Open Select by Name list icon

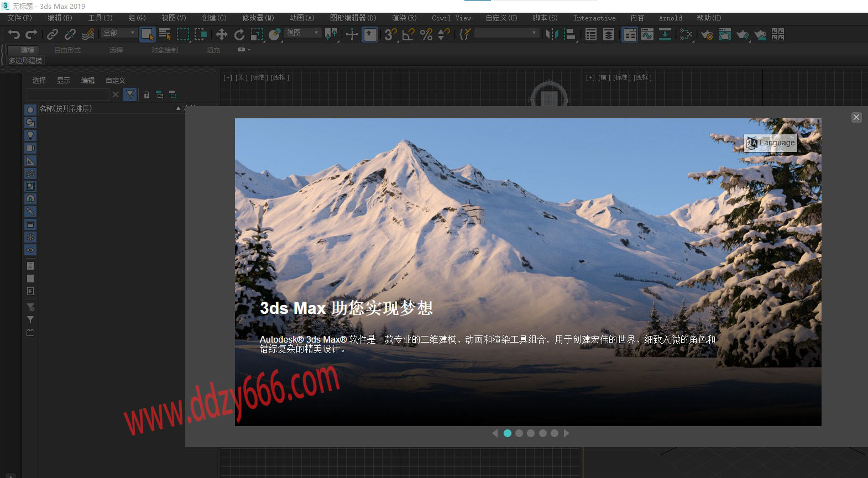pyautogui.click(x=165, y=35)
